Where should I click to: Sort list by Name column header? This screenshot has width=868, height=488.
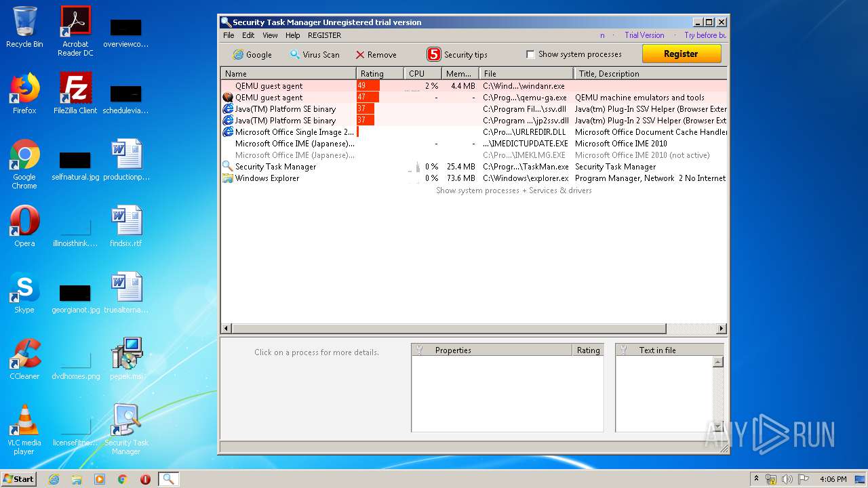[289, 73]
